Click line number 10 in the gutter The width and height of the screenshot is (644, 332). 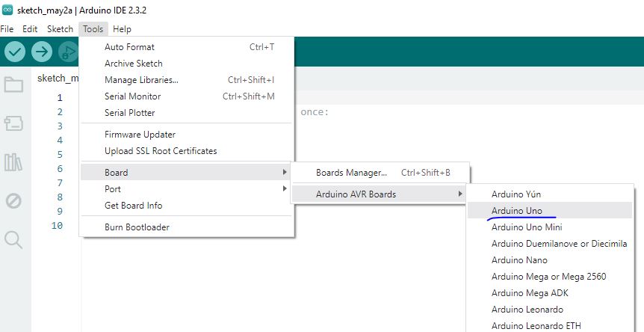click(x=57, y=226)
